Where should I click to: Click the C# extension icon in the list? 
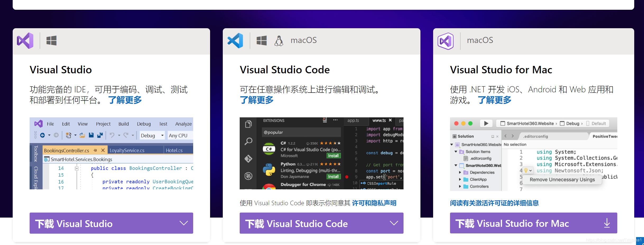tap(269, 149)
